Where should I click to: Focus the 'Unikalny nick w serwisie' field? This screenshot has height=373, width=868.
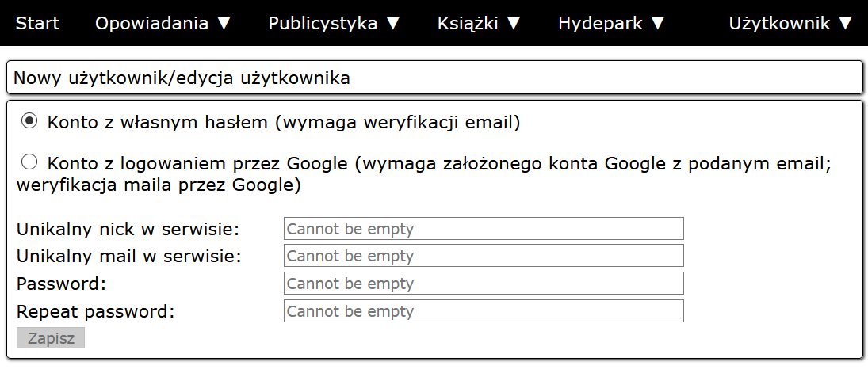point(484,229)
